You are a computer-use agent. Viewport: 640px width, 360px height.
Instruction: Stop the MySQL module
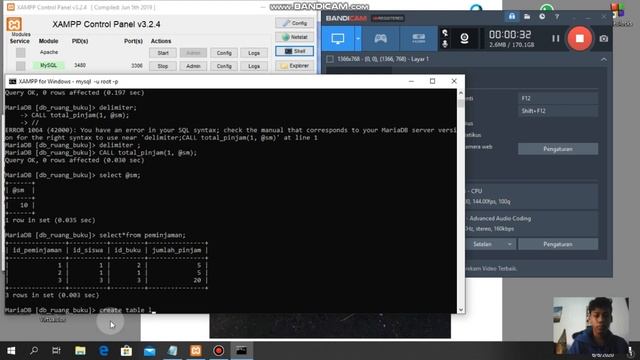point(163,66)
